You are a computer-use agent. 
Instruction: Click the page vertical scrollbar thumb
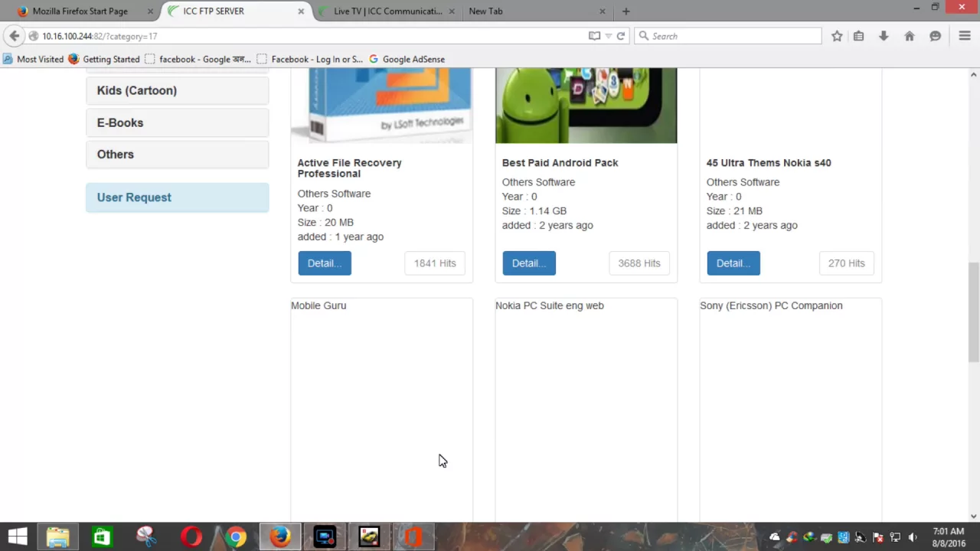tap(973, 312)
